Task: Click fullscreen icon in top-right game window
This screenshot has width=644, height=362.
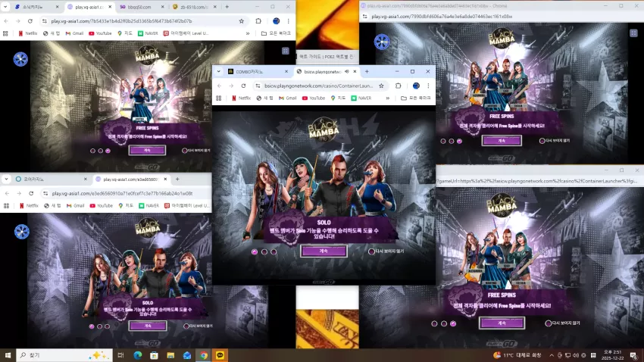Action: click(633, 33)
